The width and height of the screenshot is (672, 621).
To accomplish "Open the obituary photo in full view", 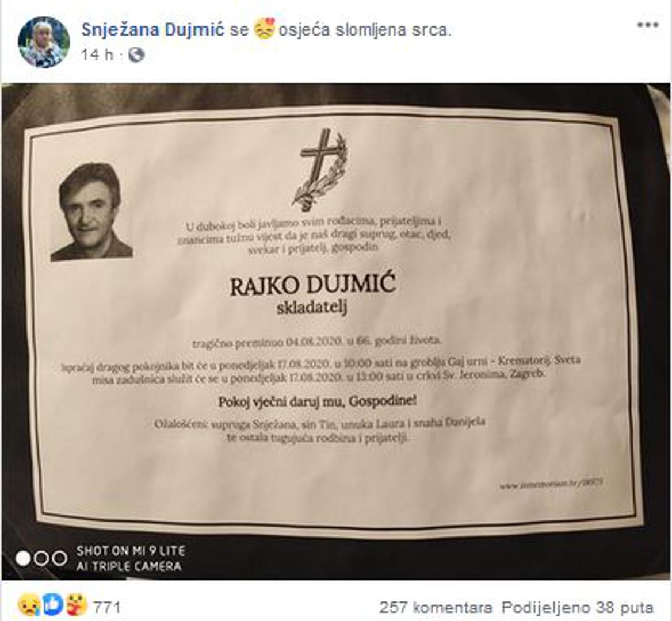I will (336, 331).
